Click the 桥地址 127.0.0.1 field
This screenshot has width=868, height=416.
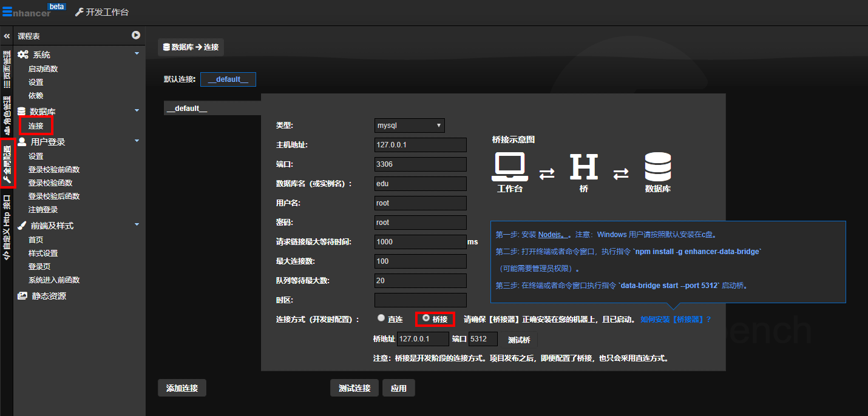tap(423, 339)
